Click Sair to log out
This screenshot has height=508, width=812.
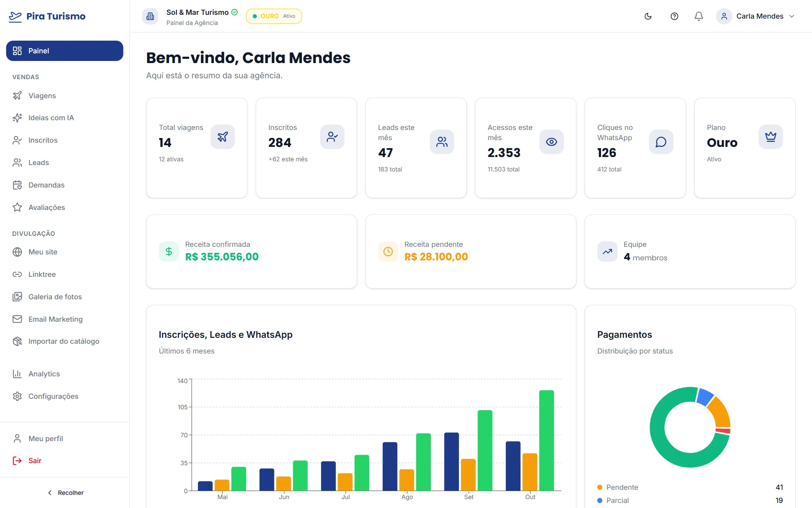65,461
